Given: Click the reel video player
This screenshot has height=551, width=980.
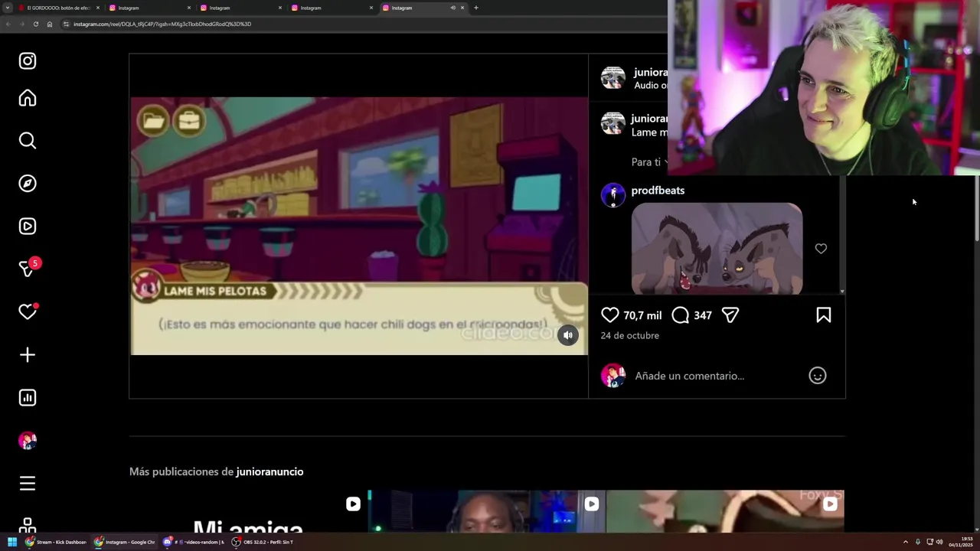Looking at the screenshot, I should pos(358,226).
